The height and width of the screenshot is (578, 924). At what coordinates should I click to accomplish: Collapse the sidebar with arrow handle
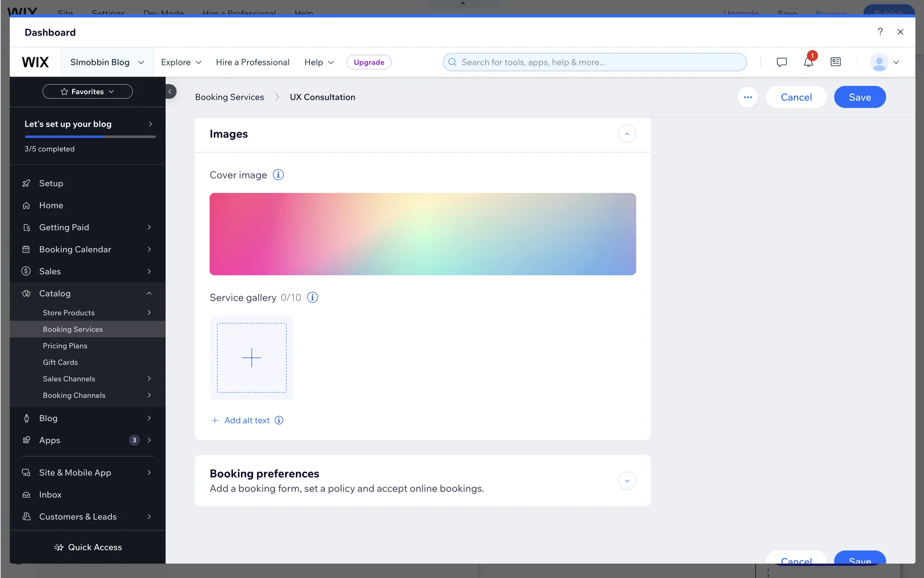click(170, 92)
